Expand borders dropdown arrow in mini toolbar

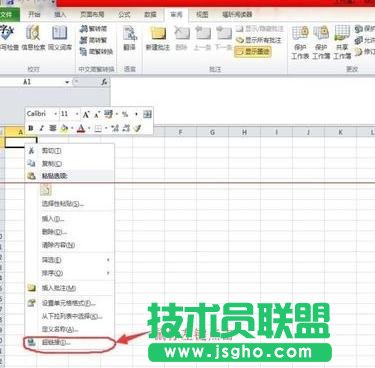(x=106, y=129)
